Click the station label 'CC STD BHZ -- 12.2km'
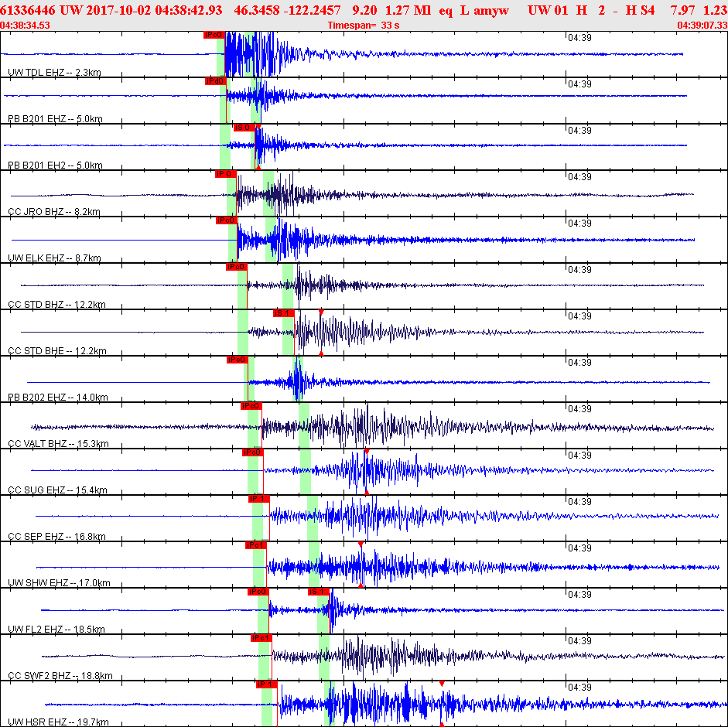 click(56, 305)
